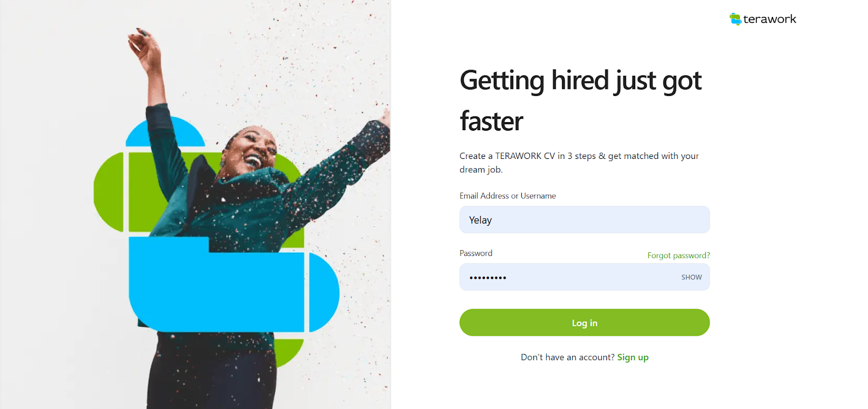Click the blue half-circle on graphic's right
The height and width of the screenshot is (409, 868).
(324, 292)
